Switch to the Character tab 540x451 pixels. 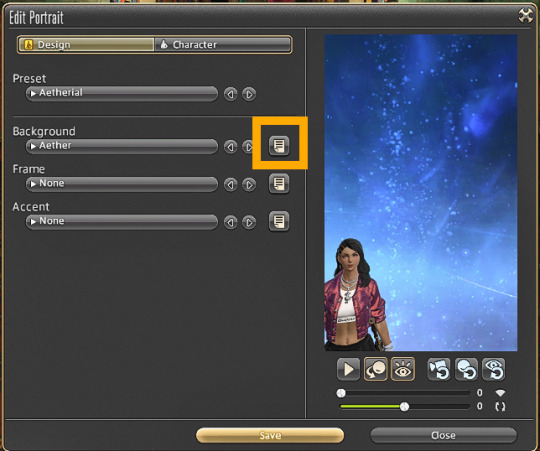[222, 45]
